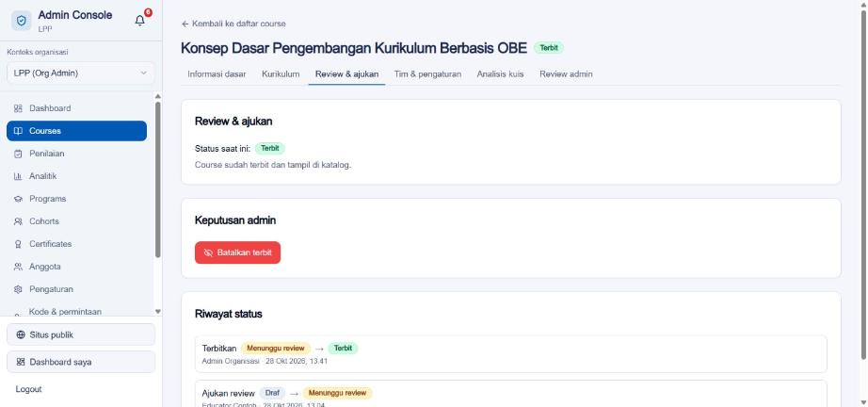Open the Analisis kuis tab
This screenshot has width=868, height=407.
coord(501,74)
